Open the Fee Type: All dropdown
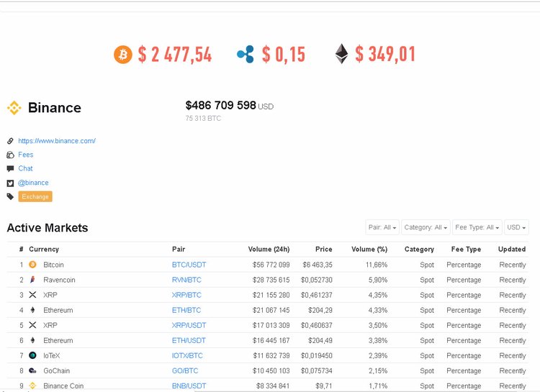Screen dimensions: 540x392 click(477, 227)
